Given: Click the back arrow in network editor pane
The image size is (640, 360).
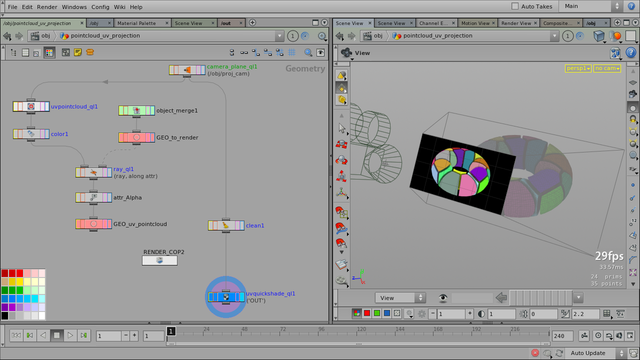Looking at the screenshot, I should click(7, 36).
